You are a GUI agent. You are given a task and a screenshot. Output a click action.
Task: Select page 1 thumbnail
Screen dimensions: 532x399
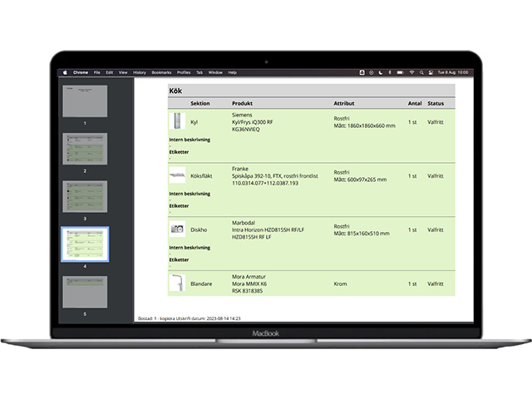(x=85, y=101)
